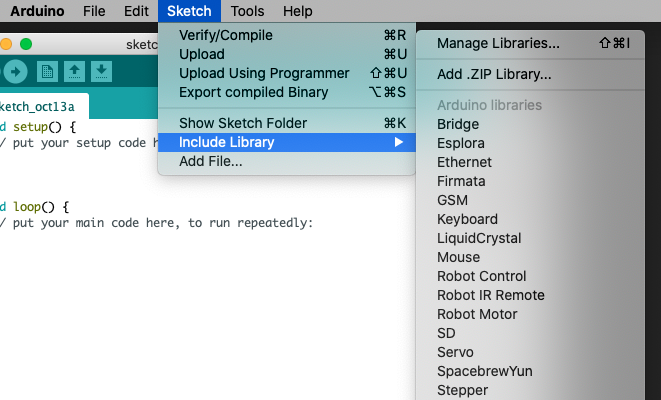Choose Add .ZIP Library...
The width and height of the screenshot is (661, 400).
pos(530,74)
